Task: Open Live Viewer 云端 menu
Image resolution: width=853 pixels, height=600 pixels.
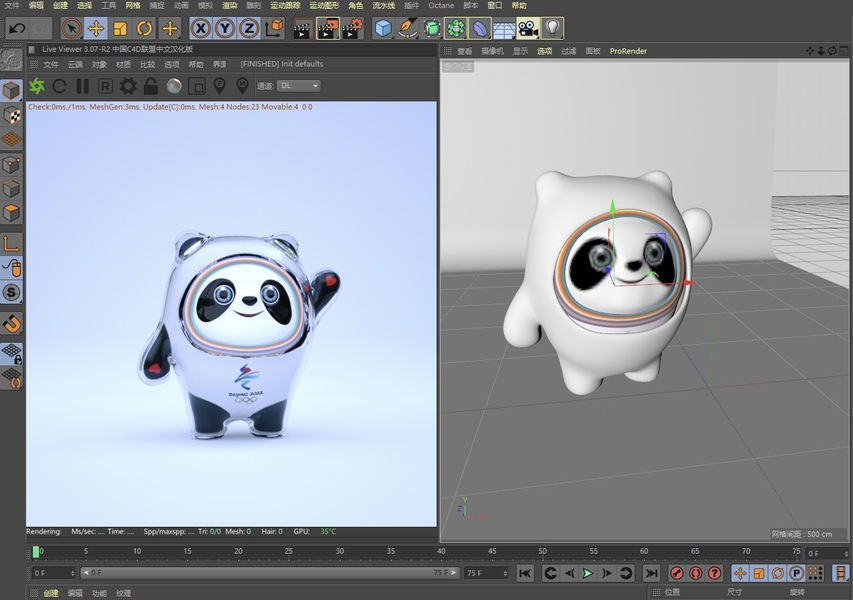Action: pyautogui.click(x=75, y=64)
